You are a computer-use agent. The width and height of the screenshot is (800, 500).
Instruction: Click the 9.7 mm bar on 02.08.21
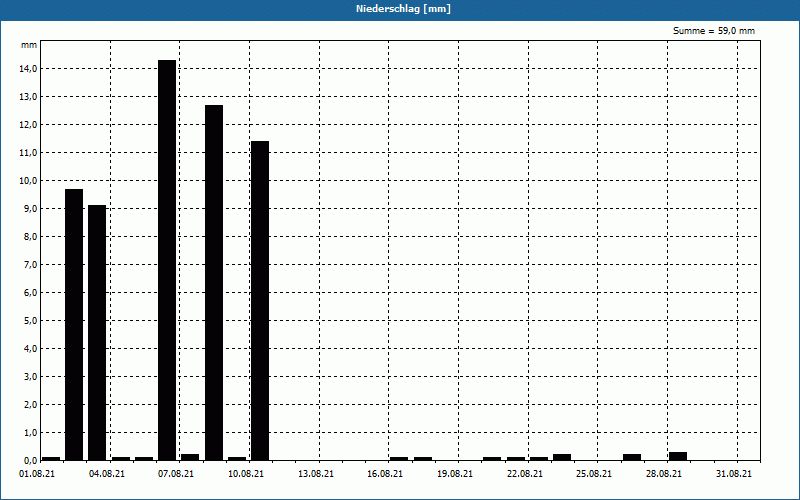74,324
